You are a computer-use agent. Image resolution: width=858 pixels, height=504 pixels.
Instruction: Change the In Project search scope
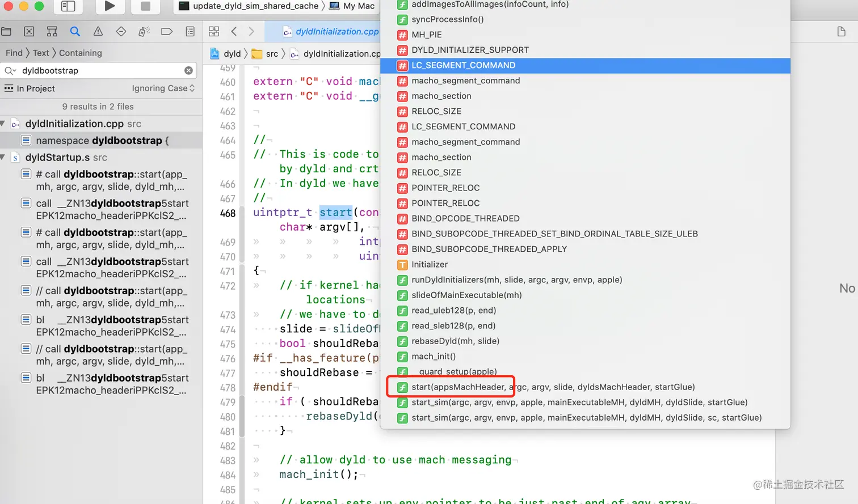coord(30,88)
